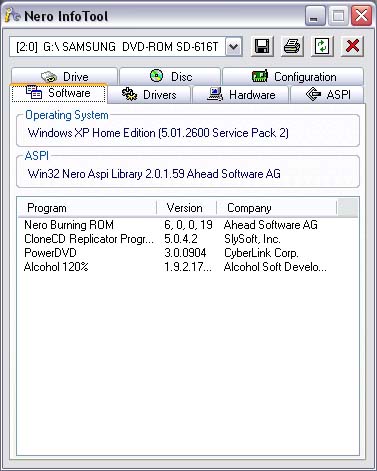Click version 3.0.0904 cell
This screenshot has height=471, width=377.
click(x=185, y=253)
